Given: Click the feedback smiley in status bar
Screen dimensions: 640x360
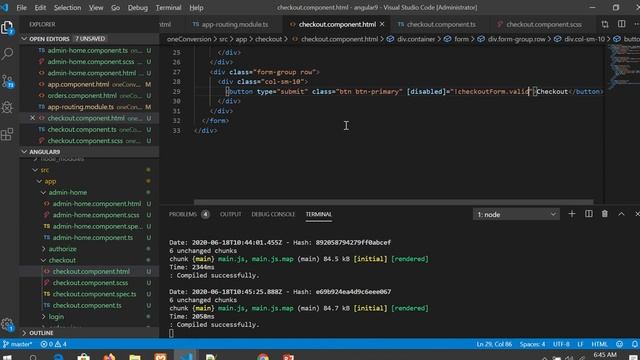Looking at the screenshot, I should [x=620, y=344].
